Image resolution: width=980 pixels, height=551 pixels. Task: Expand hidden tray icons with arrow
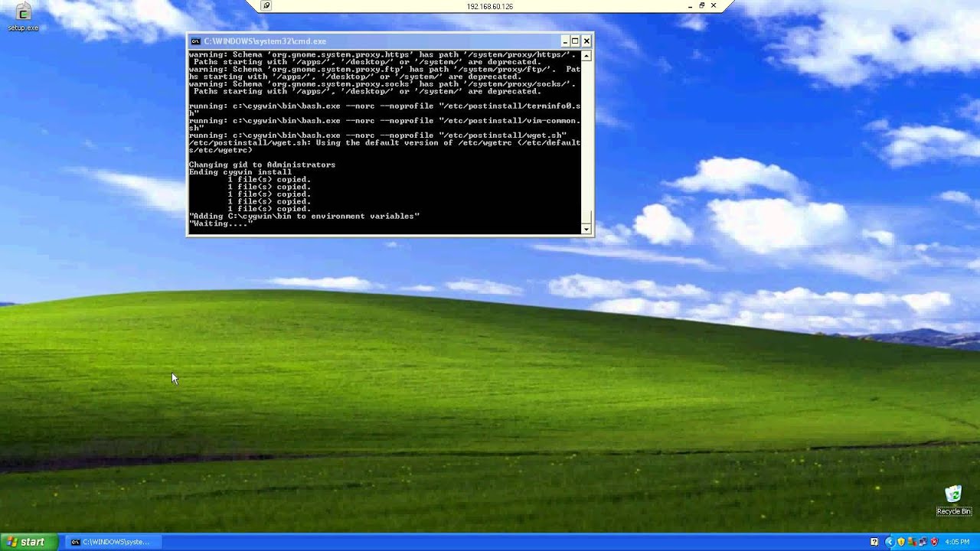tap(890, 542)
